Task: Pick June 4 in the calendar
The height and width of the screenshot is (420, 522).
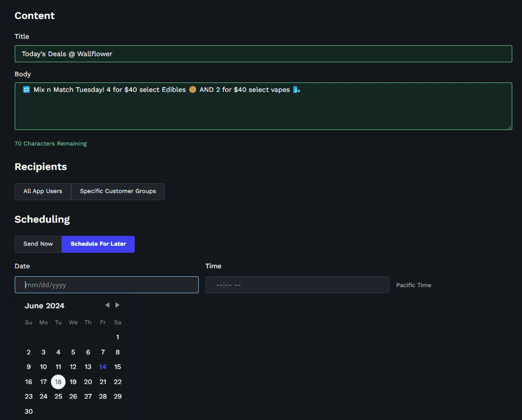Action: coord(58,352)
